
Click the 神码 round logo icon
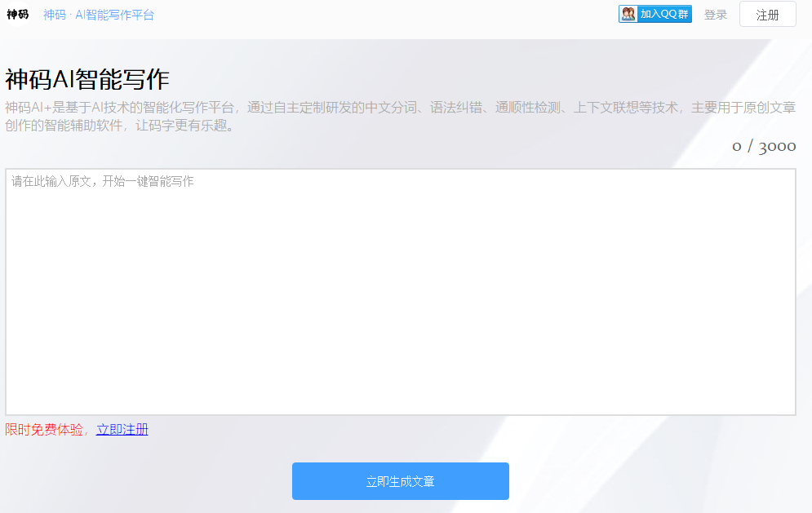[x=18, y=14]
